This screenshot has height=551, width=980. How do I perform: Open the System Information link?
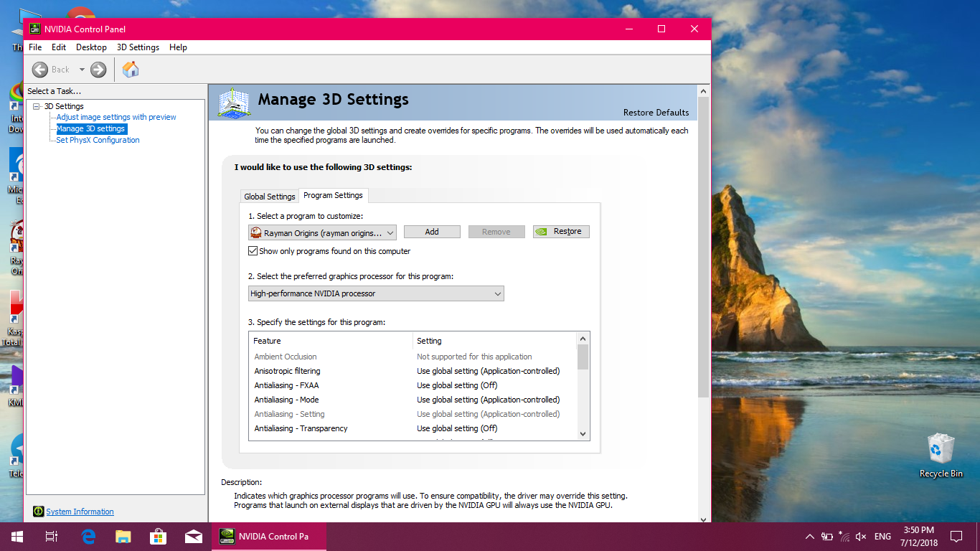point(80,512)
